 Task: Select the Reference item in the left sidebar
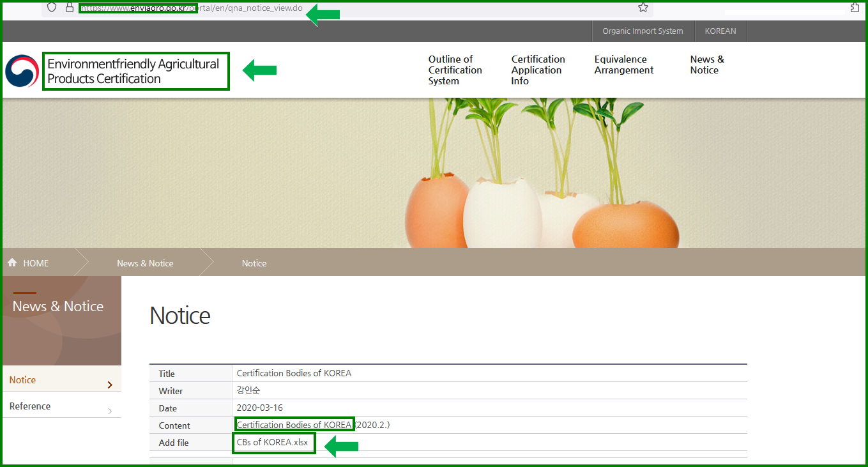(30, 406)
